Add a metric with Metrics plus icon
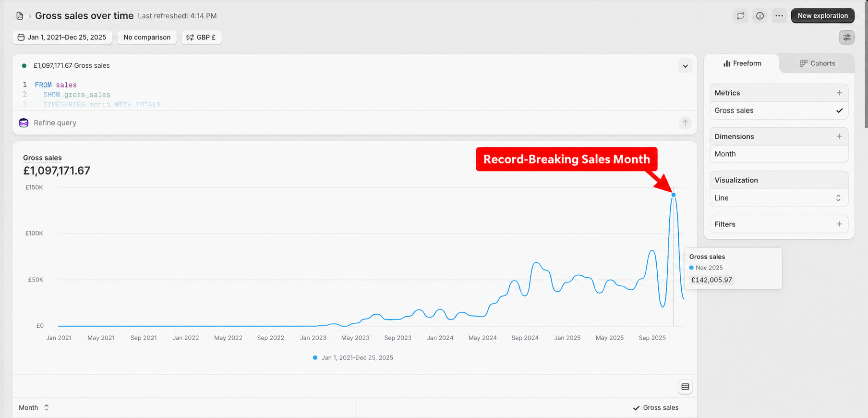This screenshot has width=868, height=418. [x=839, y=93]
